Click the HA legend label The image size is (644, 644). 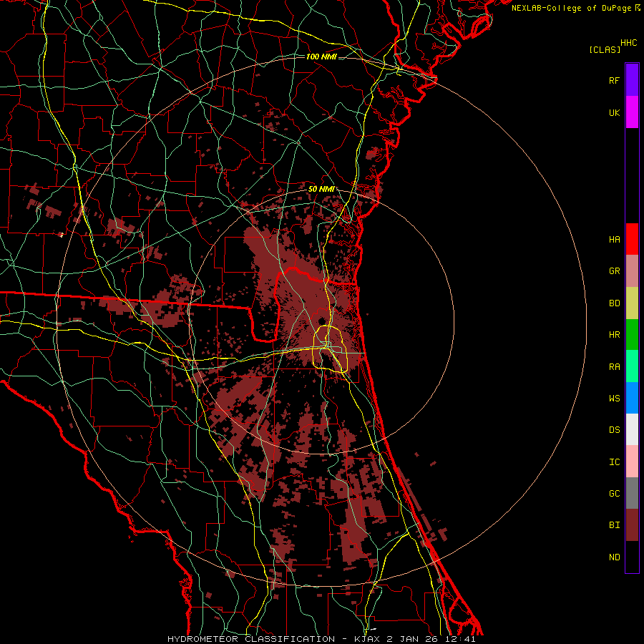[x=614, y=239]
